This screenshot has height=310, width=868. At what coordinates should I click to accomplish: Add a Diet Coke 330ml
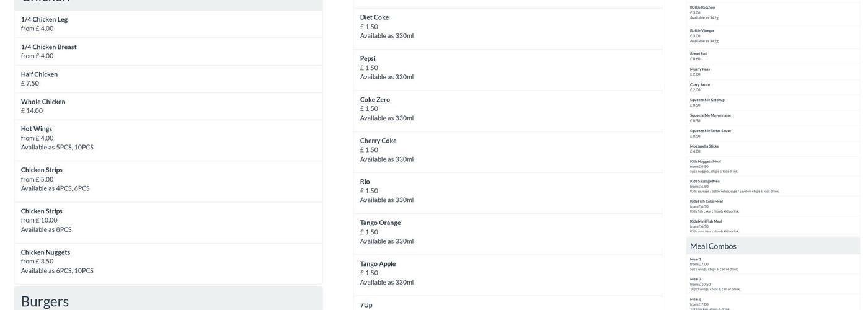[x=374, y=17]
